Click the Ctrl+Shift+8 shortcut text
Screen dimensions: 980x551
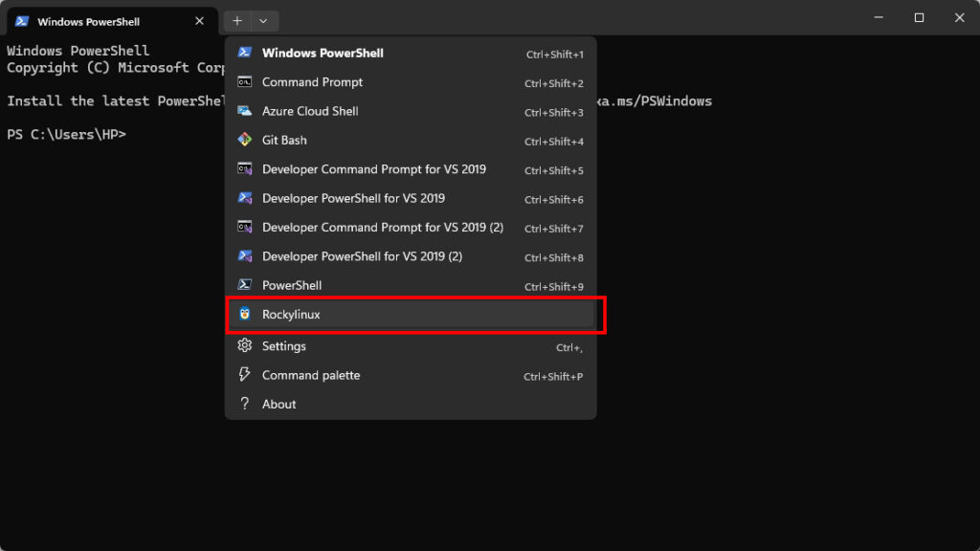tap(554, 257)
